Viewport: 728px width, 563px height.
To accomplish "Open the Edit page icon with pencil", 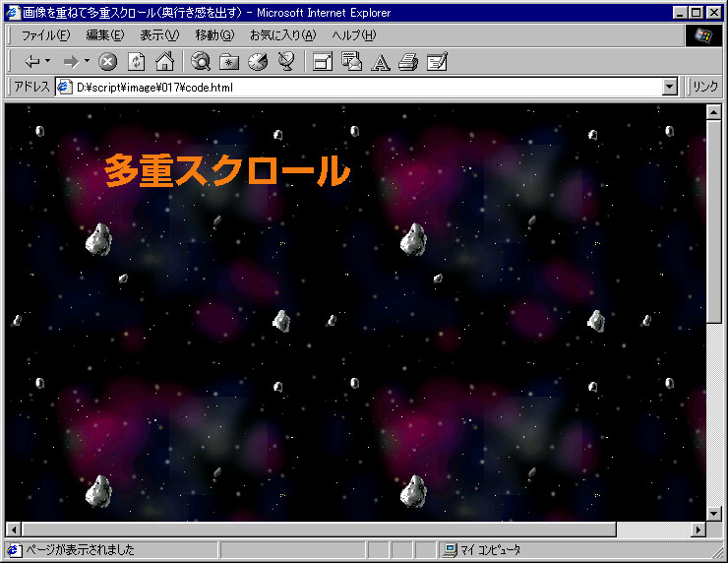I will point(438,61).
